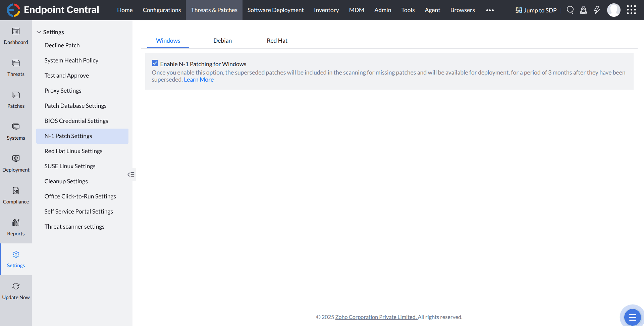Open the Deployment sidebar icon
This screenshot has width=644, height=326.
(x=16, y=159)
